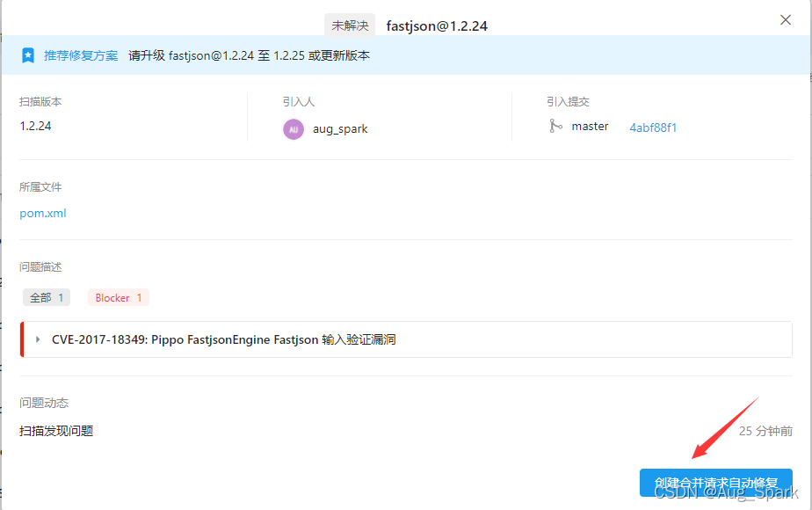Open commit 4abf88f1
This screenshot has height=510, width=812.
[652, 127]
